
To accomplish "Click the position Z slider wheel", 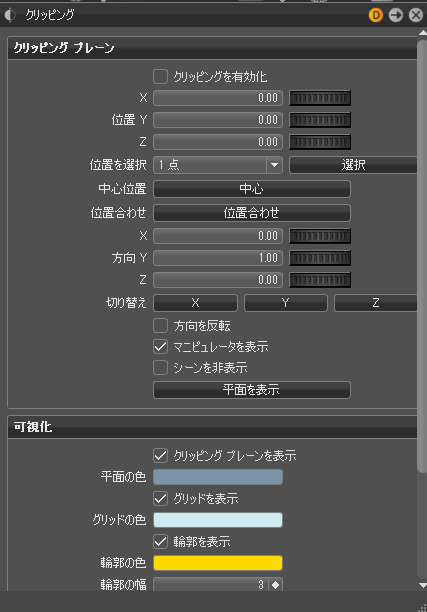I will pyautogui.click(x=320, y=142).
